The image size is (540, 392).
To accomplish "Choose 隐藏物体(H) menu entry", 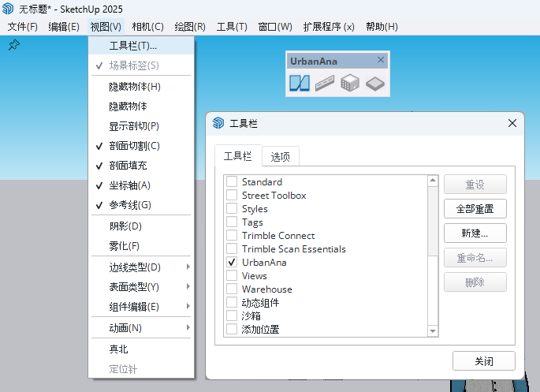I will [x=141, y=87].
